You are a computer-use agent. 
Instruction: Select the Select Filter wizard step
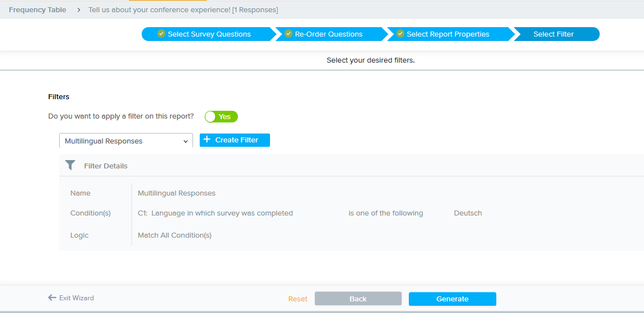pos(553,34)
